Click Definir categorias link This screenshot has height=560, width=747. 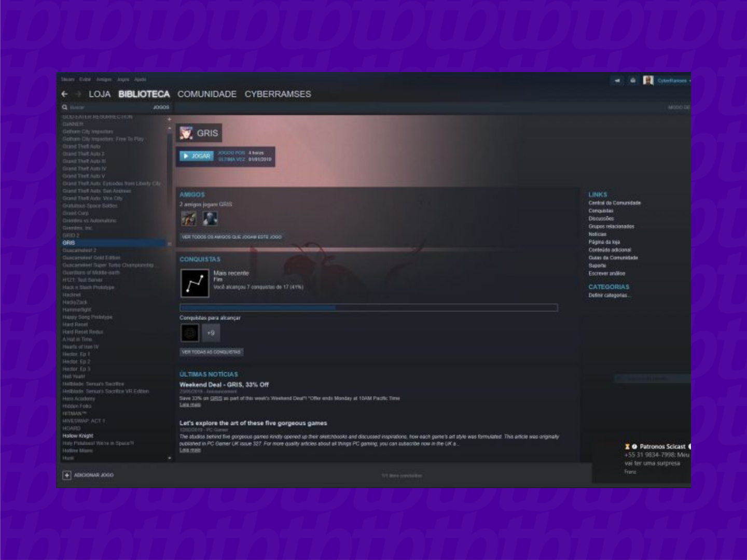pyautogui.click(x=609, y=295)
